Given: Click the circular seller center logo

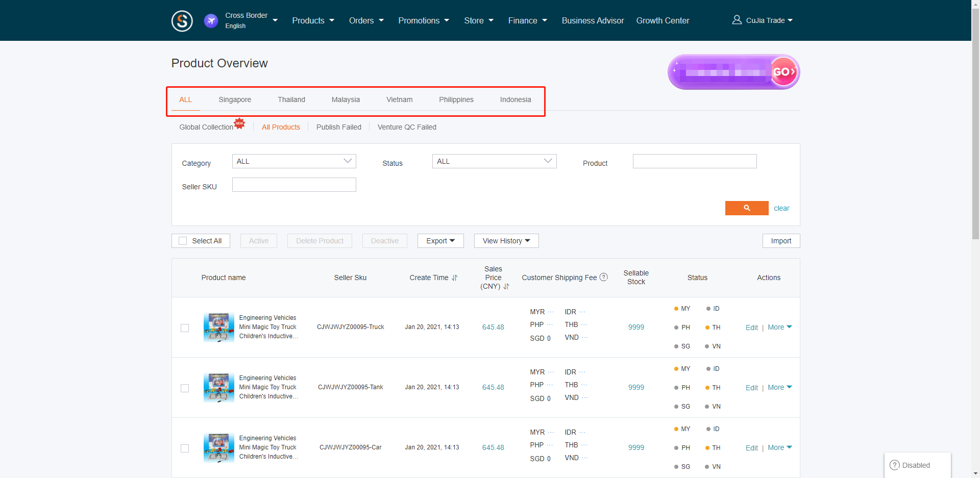Looking at the screenshot, I should tap(182, 20).
